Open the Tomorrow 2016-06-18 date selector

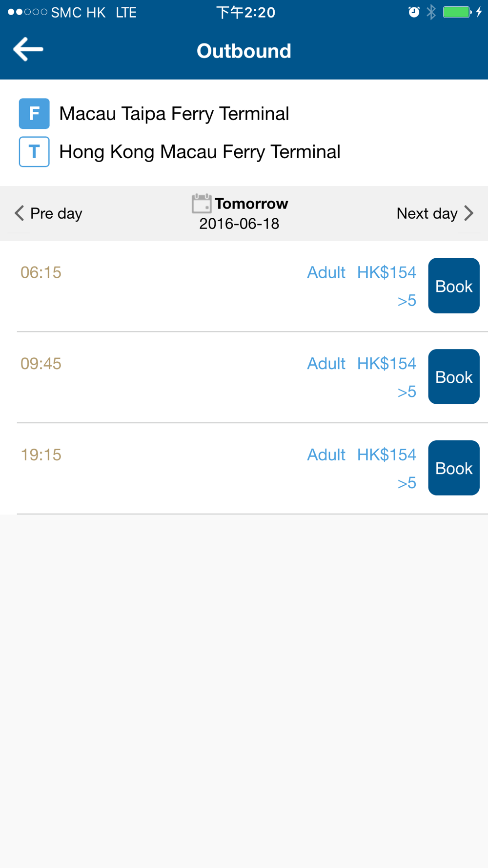click(x=240, y=213)
